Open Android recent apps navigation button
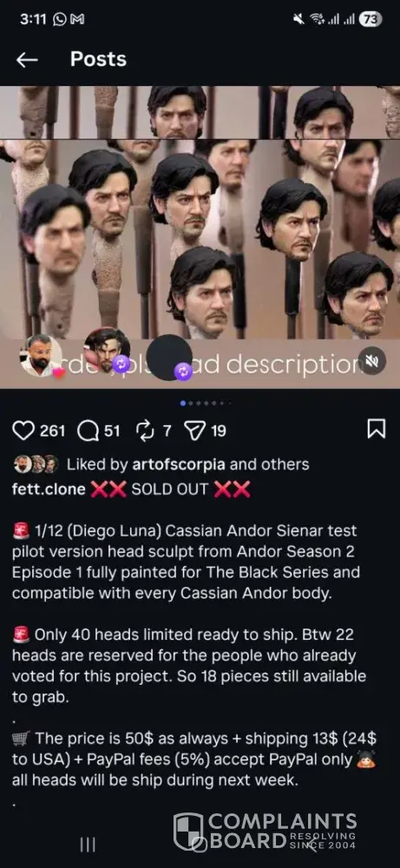 click(88, 845)
